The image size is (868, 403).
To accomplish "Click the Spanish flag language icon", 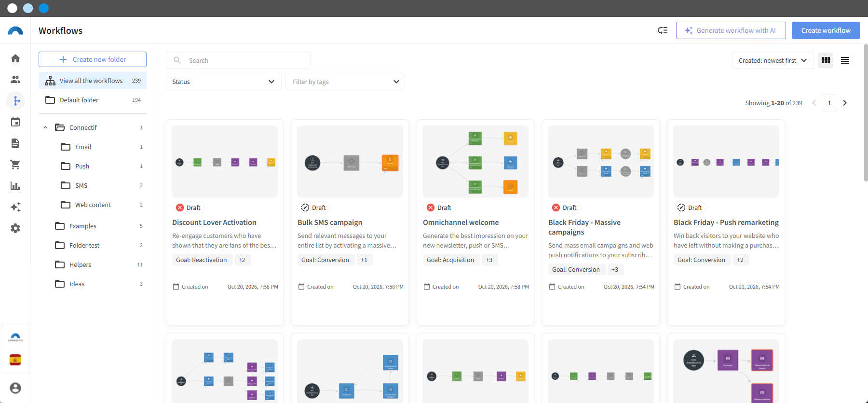I will [15, 360].
